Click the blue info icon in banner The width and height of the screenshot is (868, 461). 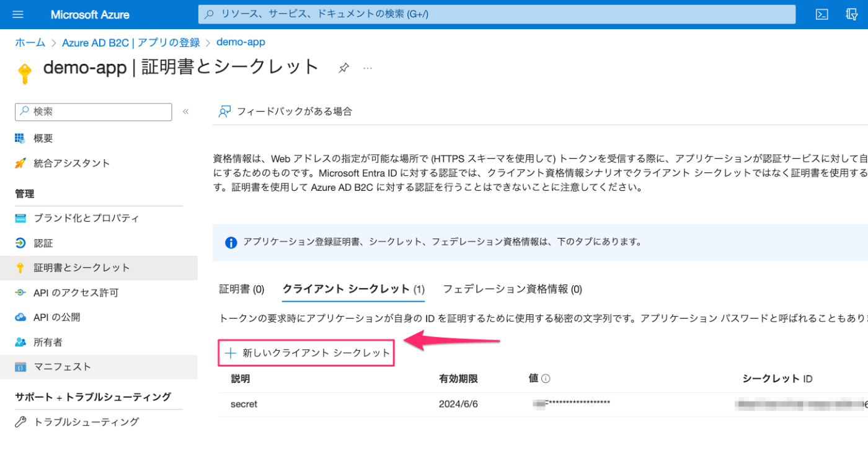231,242
